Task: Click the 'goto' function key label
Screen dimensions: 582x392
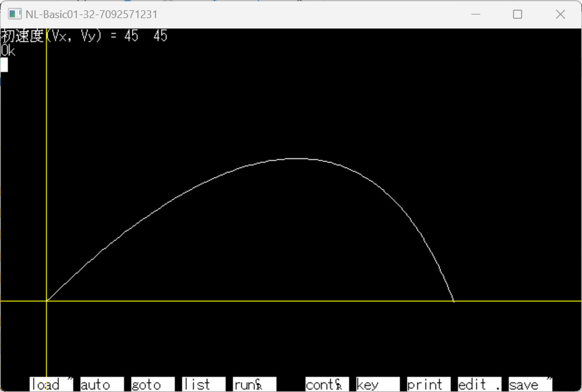Action: pyautogui.click(x=153, y=384)
